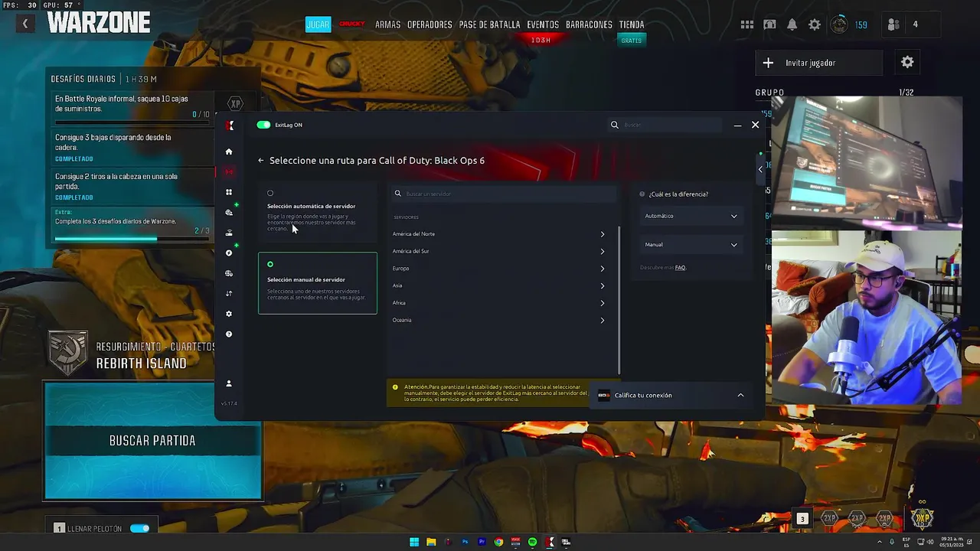Open the JUGAR tab in Warzone
Image resolution: width=980 pixels, height=551 pixels.
(x=318, y=24)
